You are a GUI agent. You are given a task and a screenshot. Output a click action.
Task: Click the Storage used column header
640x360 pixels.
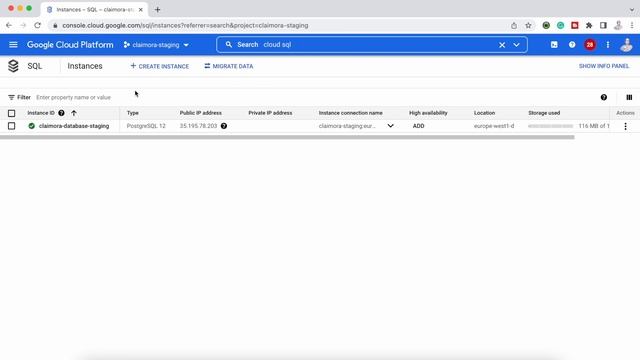click(544, 113)
